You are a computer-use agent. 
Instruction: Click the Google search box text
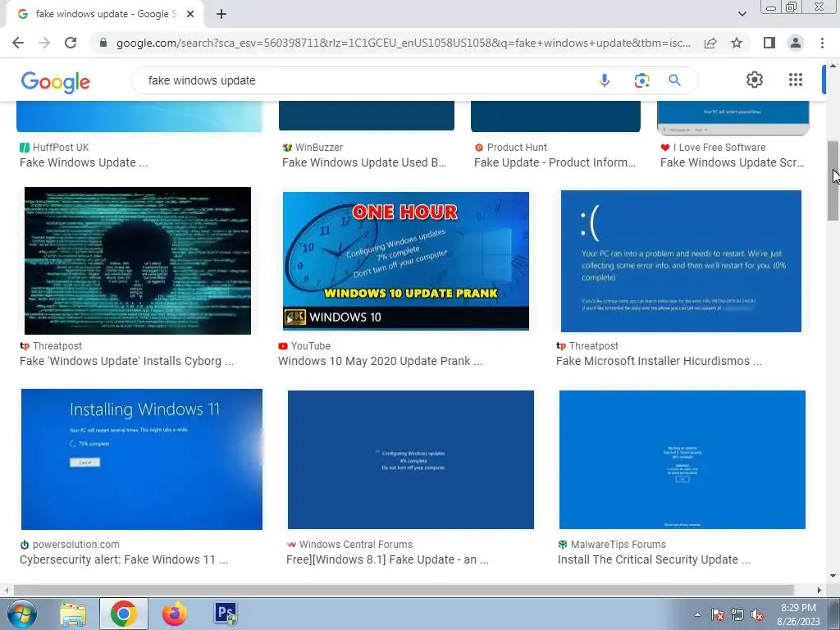202,80
